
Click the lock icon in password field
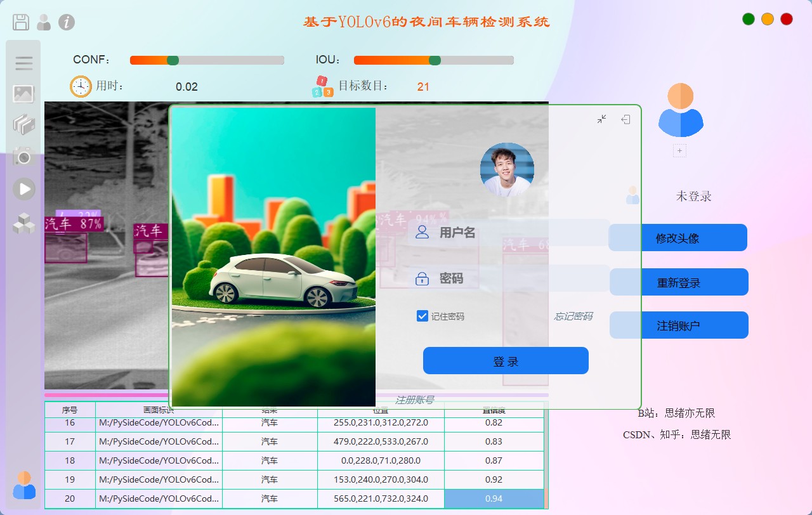tap(422, 278)
